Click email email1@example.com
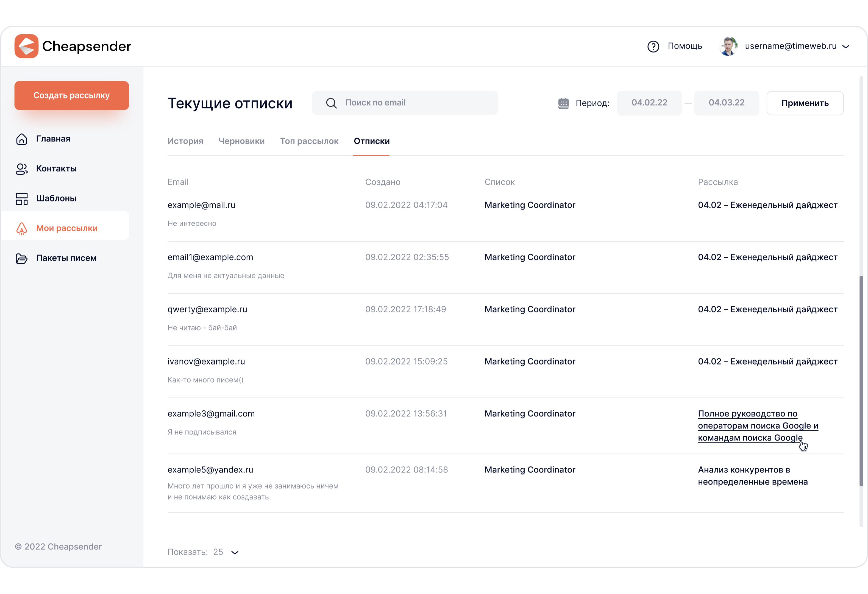This screenshot has width=868, height=594. 210,257
